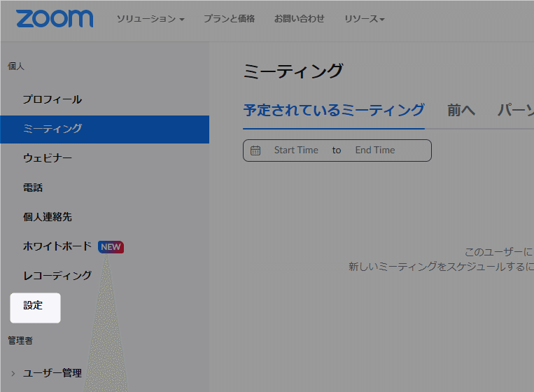This screenshot has width=534, height=392.
Task: Click the ミーティング page heading
Action: pos(293,72)
